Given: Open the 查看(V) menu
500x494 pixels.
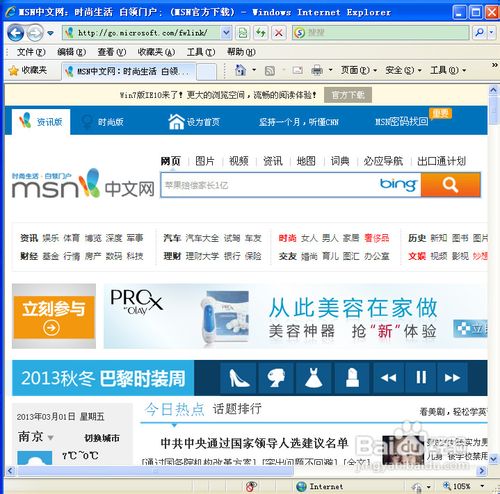Looking at the screenshot, I should [112, 52].
